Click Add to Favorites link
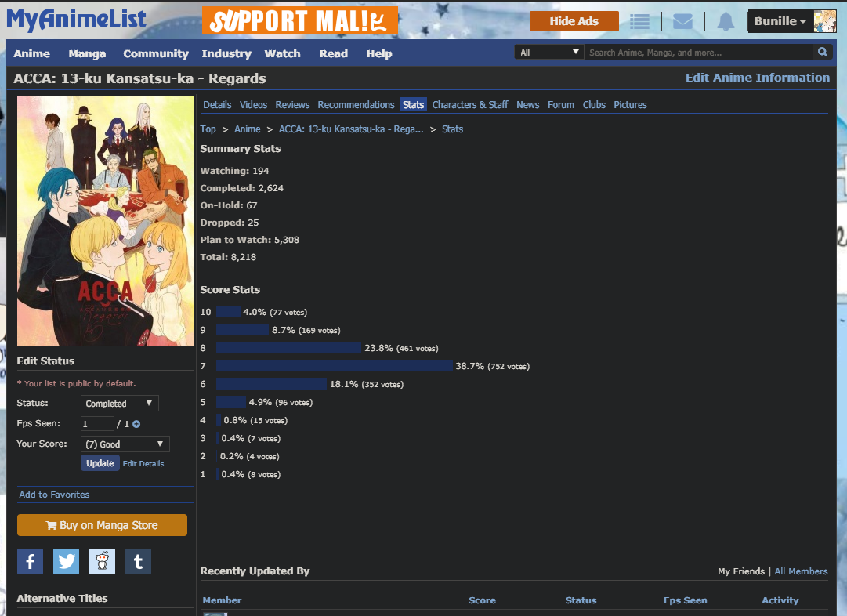 pos(54,495)
